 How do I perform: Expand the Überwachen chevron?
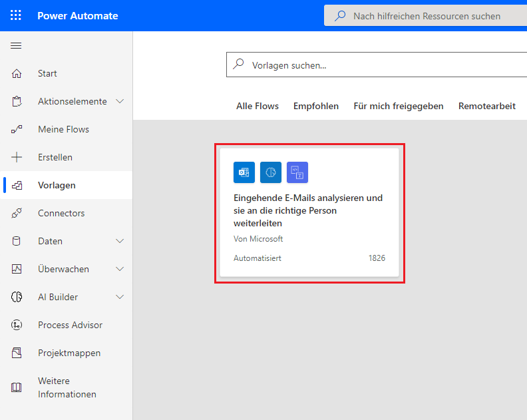pyautogui.click(x=120, y=269)
